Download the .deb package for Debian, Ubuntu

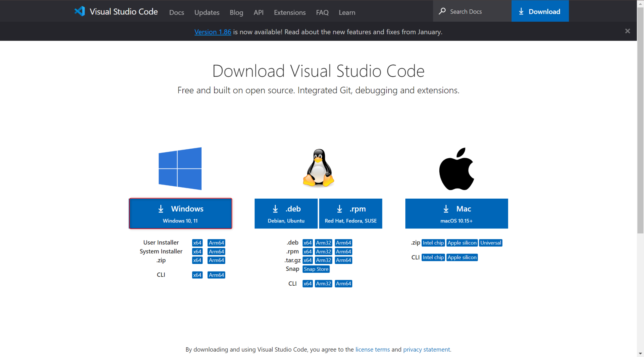286,213
